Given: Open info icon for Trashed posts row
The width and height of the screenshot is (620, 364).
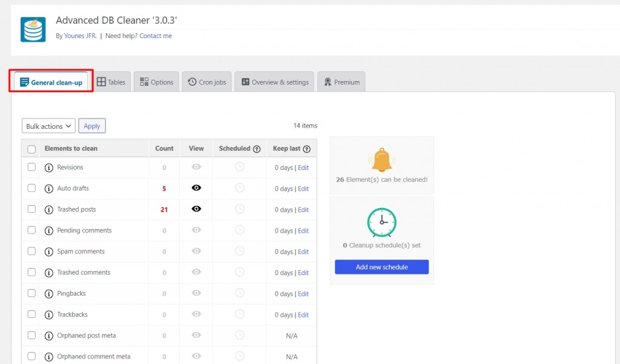Looking at the screenshot, I should pyautogui.click(x=48, y=210).
